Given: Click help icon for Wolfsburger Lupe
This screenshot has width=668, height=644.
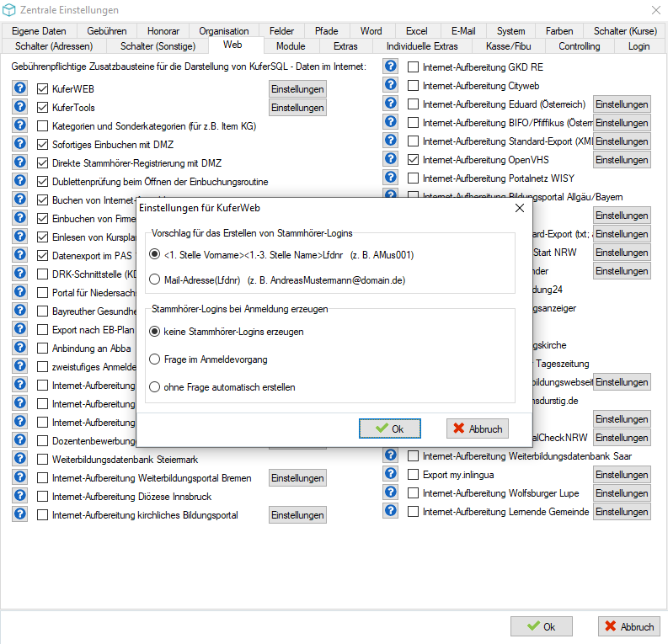Looking at the screenshot, I should [390, 492].
